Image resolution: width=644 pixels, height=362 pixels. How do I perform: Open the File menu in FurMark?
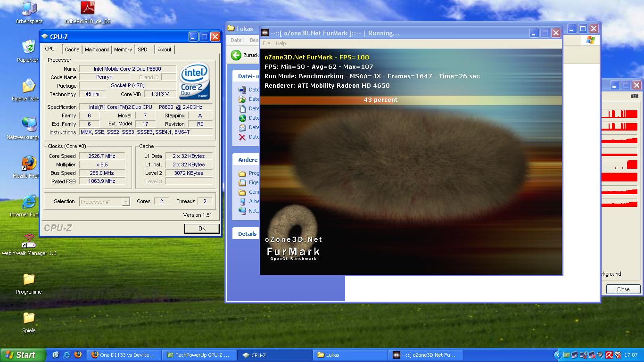[266, 43]
